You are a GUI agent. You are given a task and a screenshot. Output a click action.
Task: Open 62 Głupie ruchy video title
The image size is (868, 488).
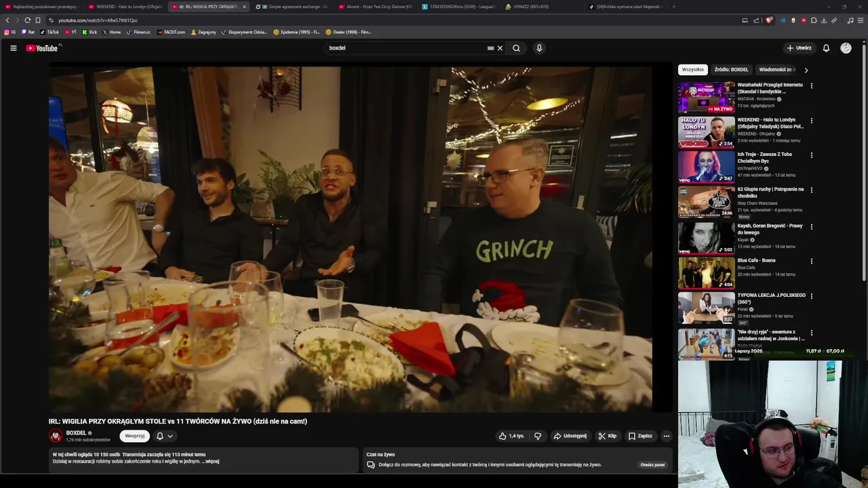[770, 192]
